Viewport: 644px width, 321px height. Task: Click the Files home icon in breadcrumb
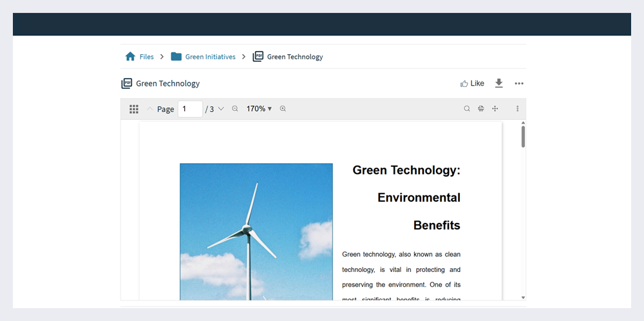[130, 57]
